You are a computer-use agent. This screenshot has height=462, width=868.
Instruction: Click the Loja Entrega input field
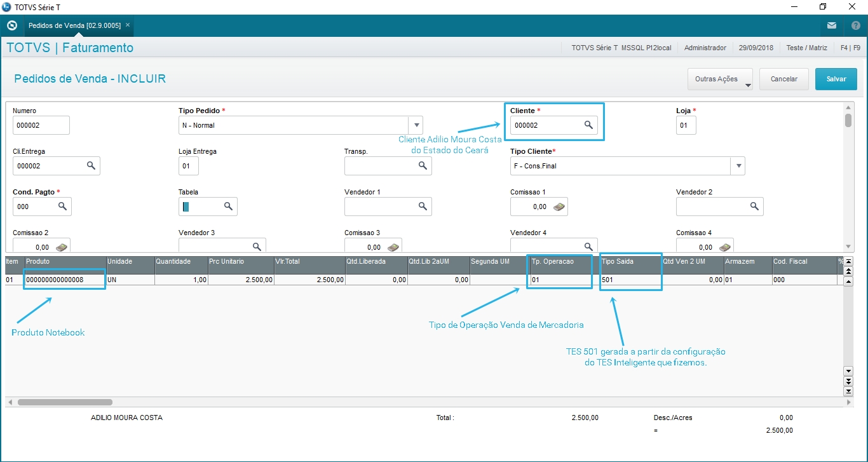point(189,166)
